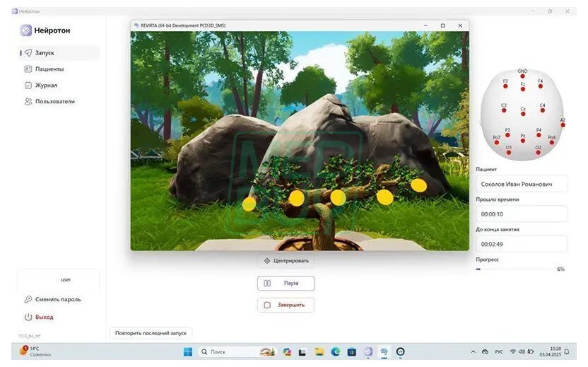Screen dimensions: 588x367
Task: Click the brain-shaped REVIRTA taskbar icon
Action: (384, 351)
